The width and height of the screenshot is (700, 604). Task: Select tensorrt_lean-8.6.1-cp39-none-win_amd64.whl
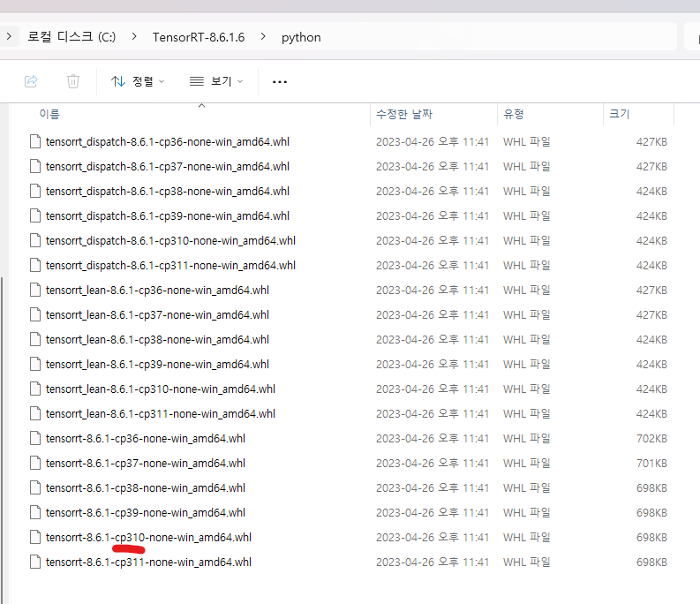tap(158, 364)
